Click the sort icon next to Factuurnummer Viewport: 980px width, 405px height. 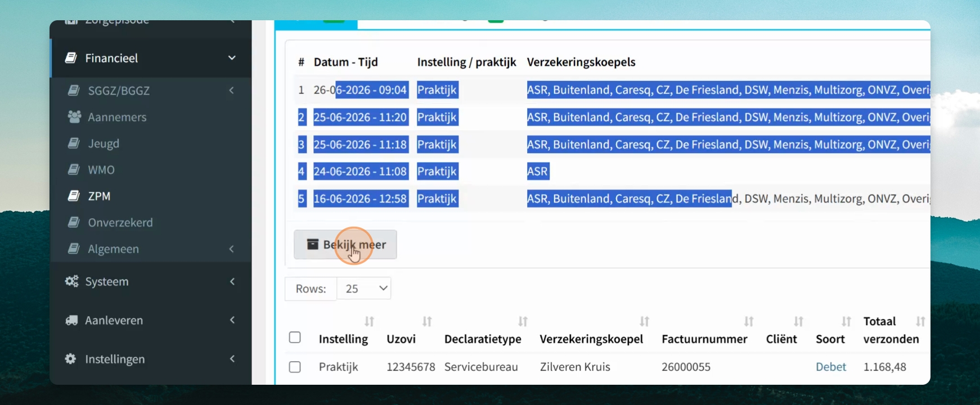[x=749, y=321]
